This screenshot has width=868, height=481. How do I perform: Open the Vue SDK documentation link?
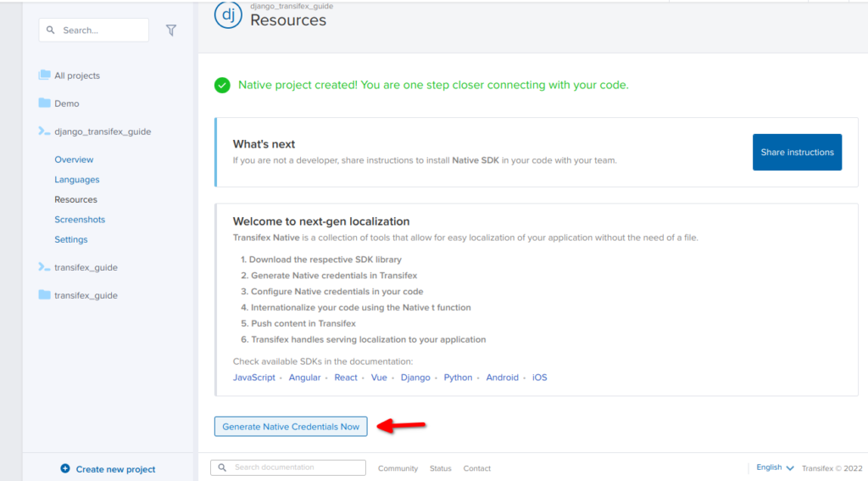[379, 378]
